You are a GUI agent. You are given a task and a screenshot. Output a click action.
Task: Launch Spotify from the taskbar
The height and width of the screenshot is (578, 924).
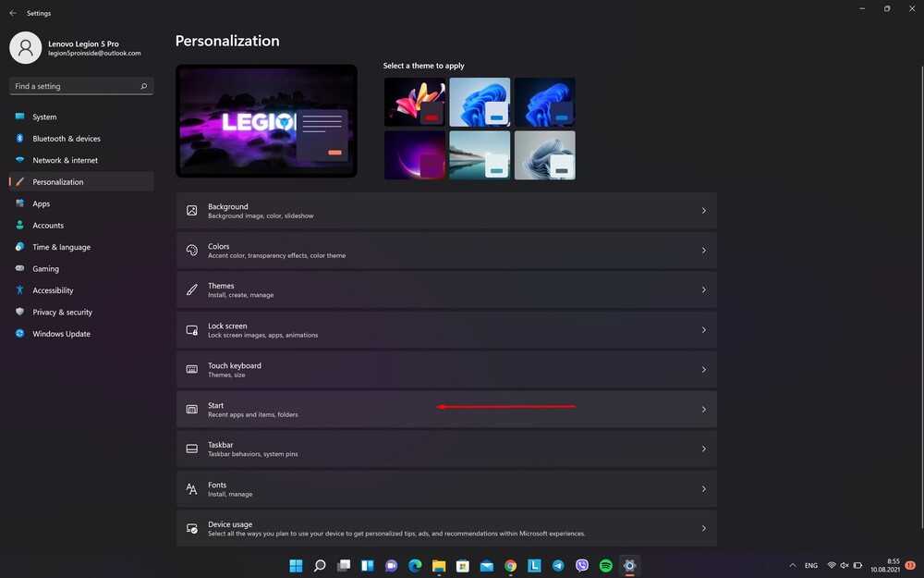click(606, 565)
